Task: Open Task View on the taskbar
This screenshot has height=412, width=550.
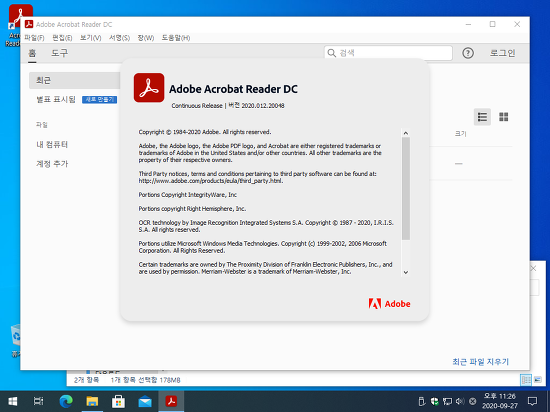Action: point(39,401)
